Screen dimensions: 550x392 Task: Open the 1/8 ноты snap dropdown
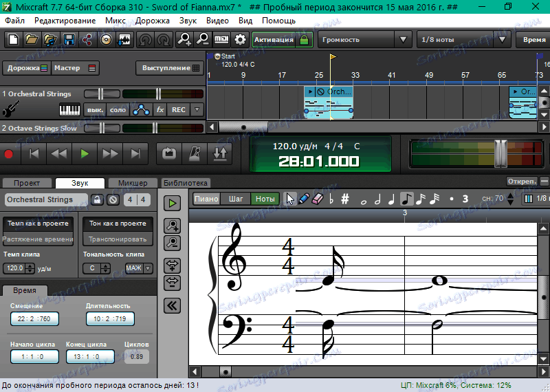tap(464, 40)
